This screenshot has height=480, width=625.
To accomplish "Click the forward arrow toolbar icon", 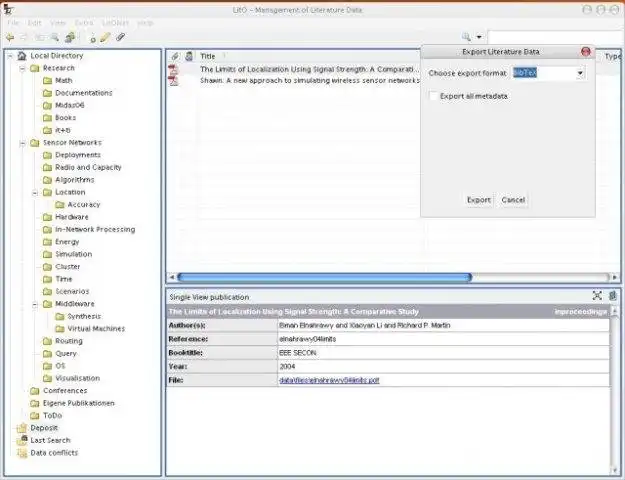I will [24, 37].
